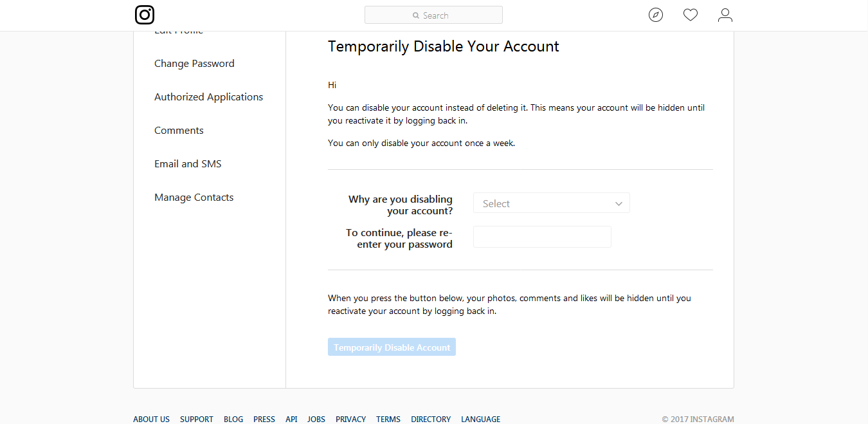Visit the Blog footer link
The width and height of the screenshot is (868, 424).
point(233,419)
